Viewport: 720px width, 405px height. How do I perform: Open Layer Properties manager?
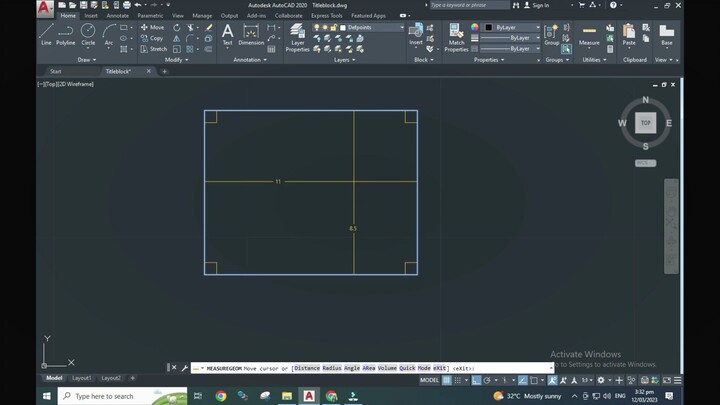point(298,38)
